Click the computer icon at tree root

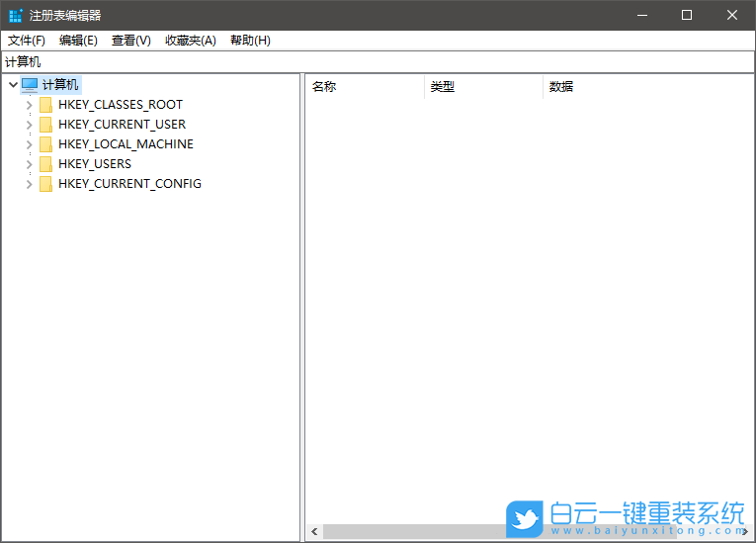click(x=30, y=85)
